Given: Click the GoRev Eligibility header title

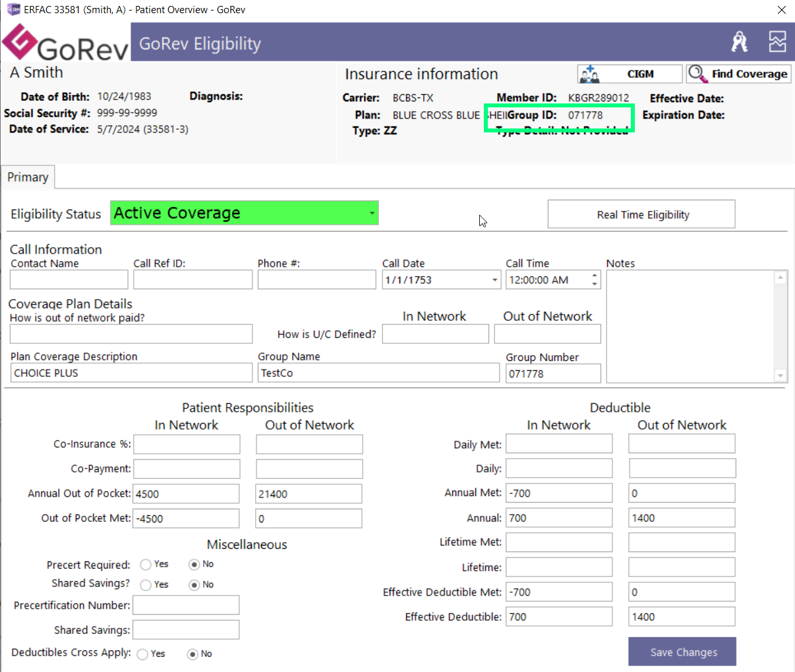Looking at the screenshot, I should click(200, 43).
